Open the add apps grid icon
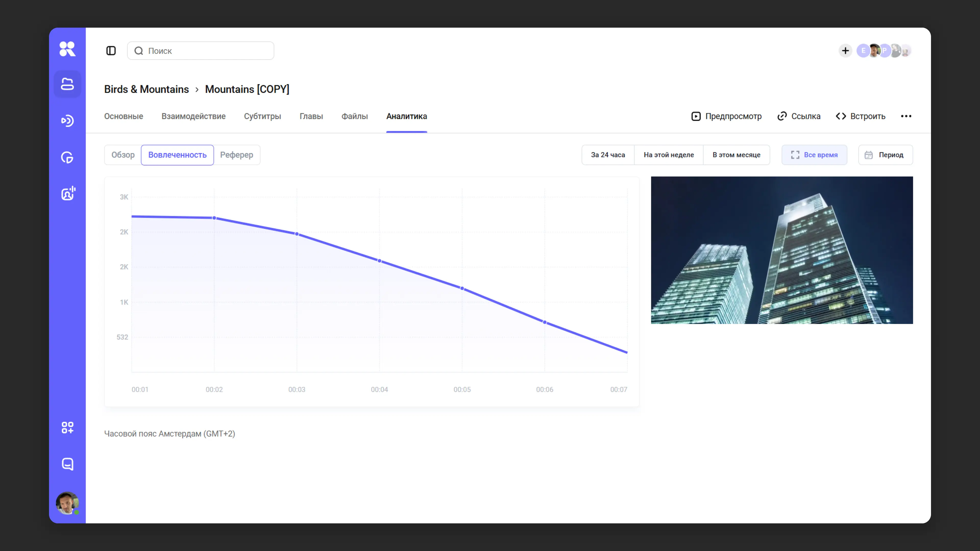Viewport: 980px width, 551px height. pos(67,428)
